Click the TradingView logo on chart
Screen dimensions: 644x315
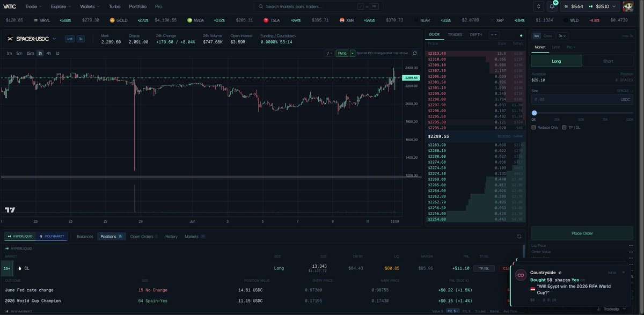(10, 210)
